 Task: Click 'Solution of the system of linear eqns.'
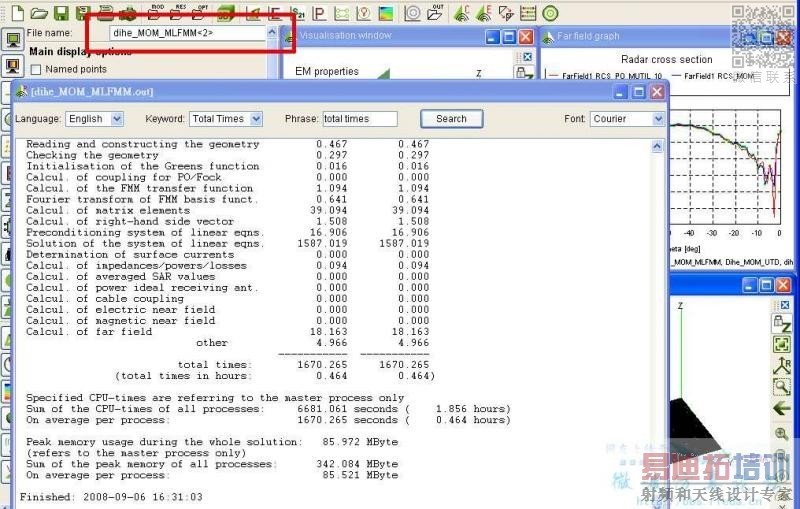pos(145,244)
